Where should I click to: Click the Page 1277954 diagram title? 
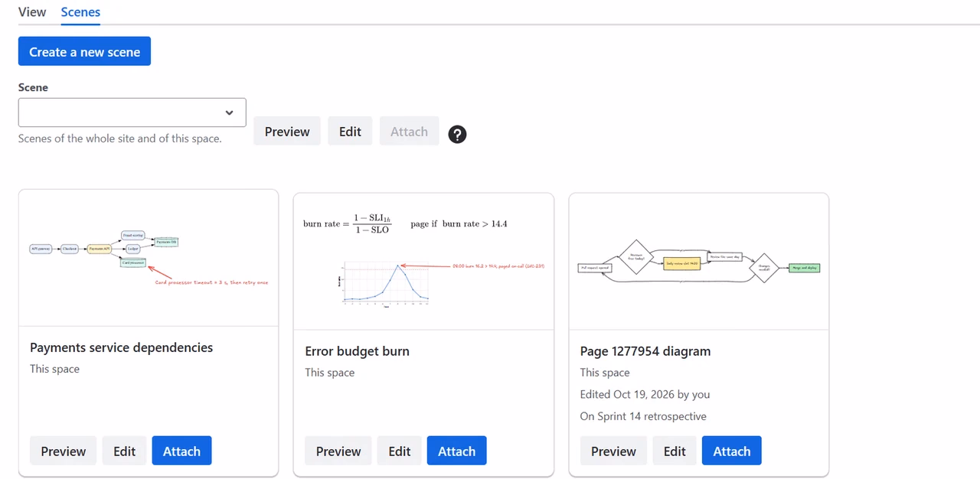645,351
